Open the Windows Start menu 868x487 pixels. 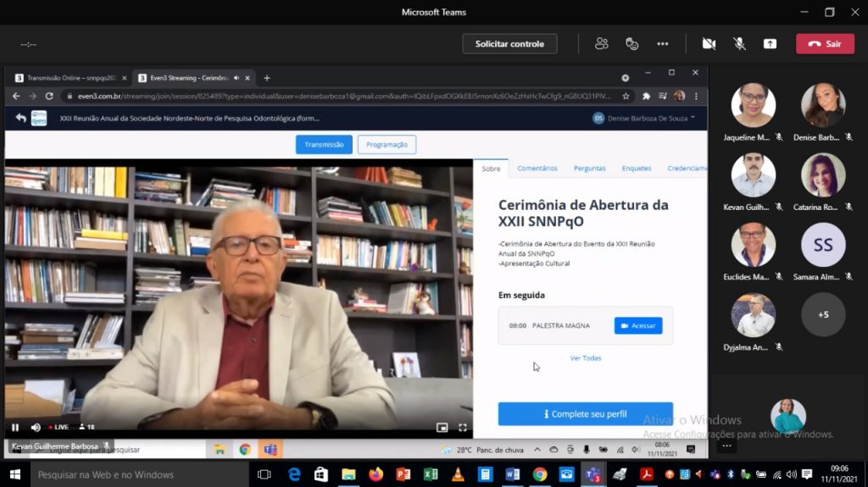15,475
